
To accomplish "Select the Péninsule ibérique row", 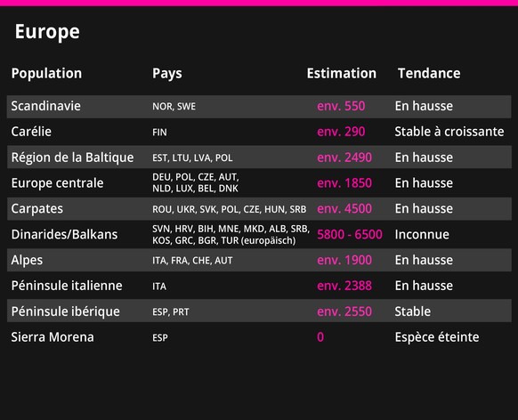I will [259, 311].
